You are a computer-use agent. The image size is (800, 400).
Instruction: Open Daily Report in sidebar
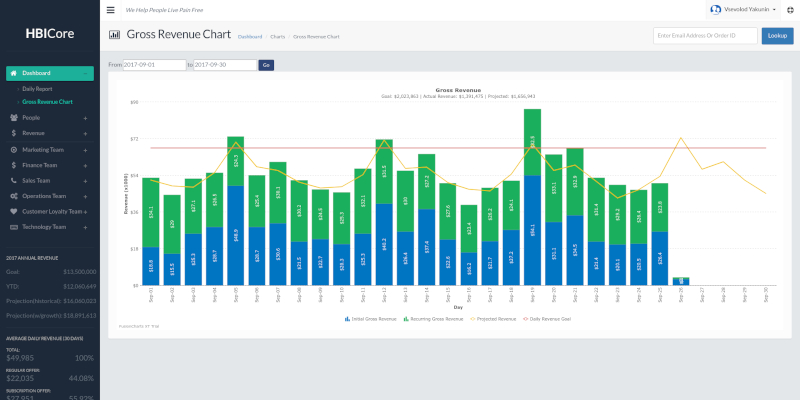pos(38,89)
